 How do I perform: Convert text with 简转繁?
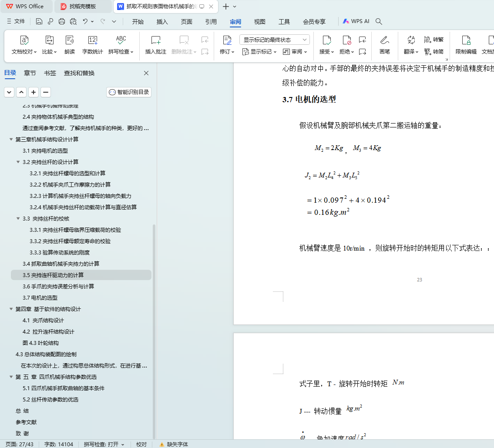tap(434, 40)
